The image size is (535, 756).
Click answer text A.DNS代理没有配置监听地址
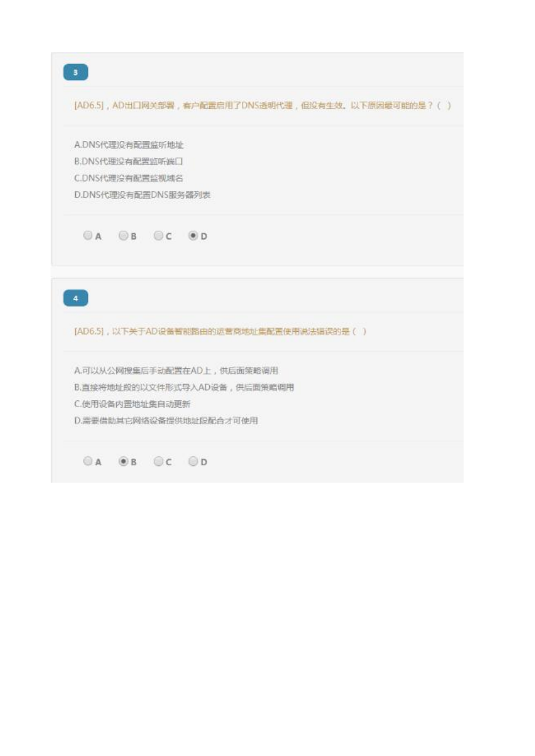coord(129,145)
